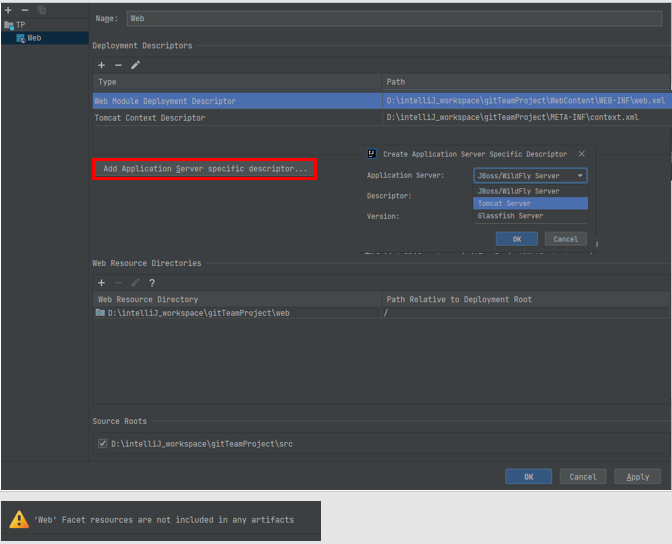672x544 pixels.
Task: Click Apply button
Action: 637,477
